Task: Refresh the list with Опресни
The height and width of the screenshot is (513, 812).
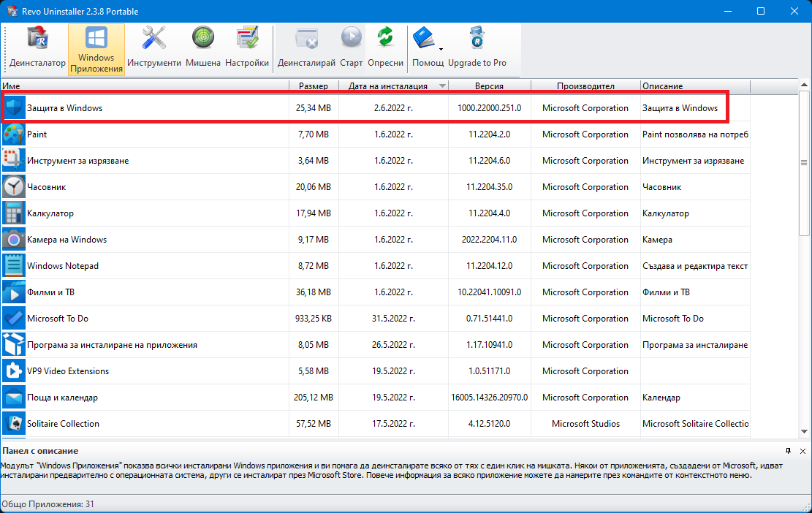Action: (x=385, y=49)
